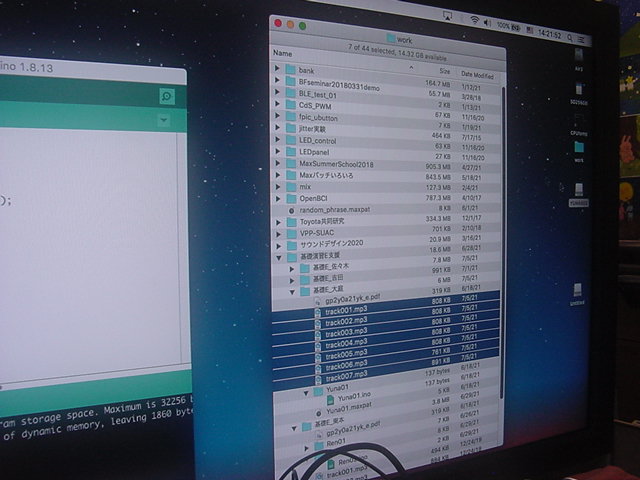Select the mix folder icon
The height and width of the screenshot is (480, 640).
291,187
